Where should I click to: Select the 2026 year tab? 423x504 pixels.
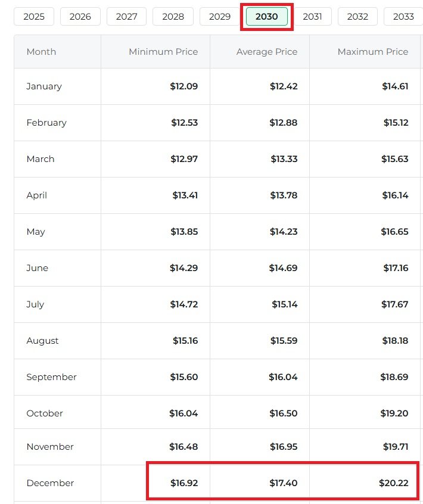80,17
